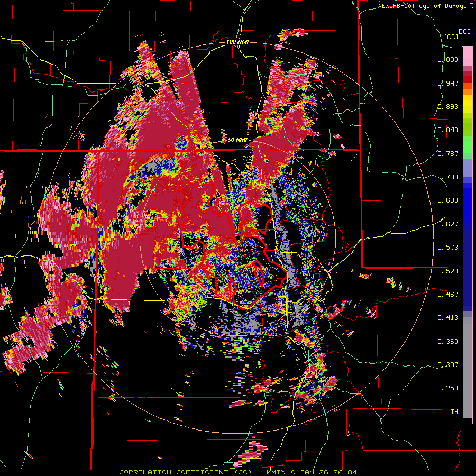Select the 0.520 legend value
The image size is (476, 476).
448,271
